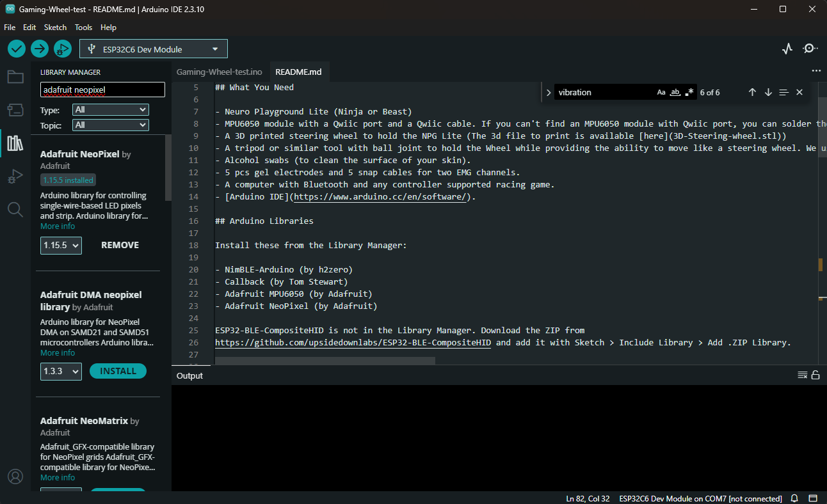Image resolution: width=827 pixels, height=504 pixels.
Task: Click the Upload arrow button
Action: pyautogui.click(x=40, y=49)
